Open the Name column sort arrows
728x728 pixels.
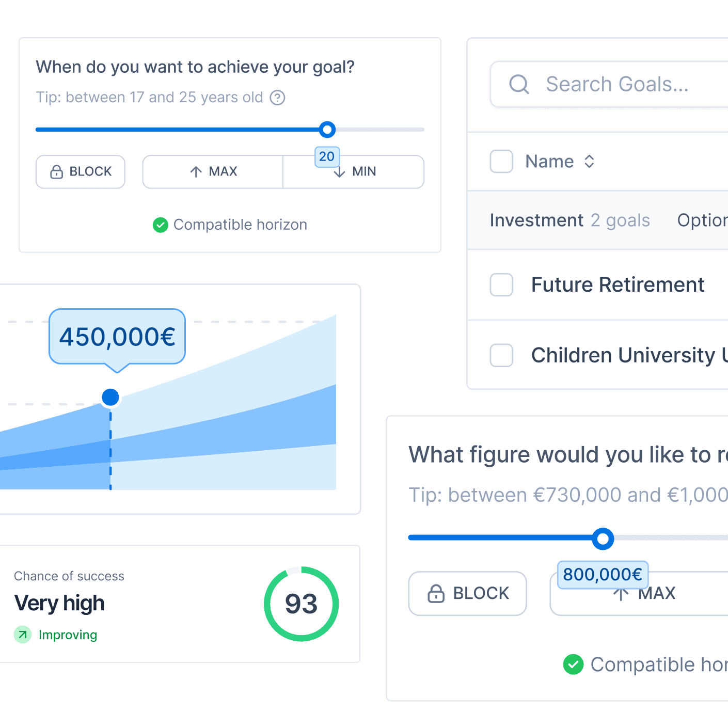tap(589, 161)
